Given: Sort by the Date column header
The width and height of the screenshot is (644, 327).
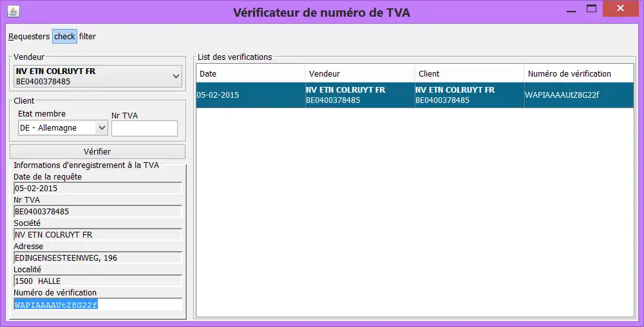Looking at the screenshot, I should click(x=251, y=74).
